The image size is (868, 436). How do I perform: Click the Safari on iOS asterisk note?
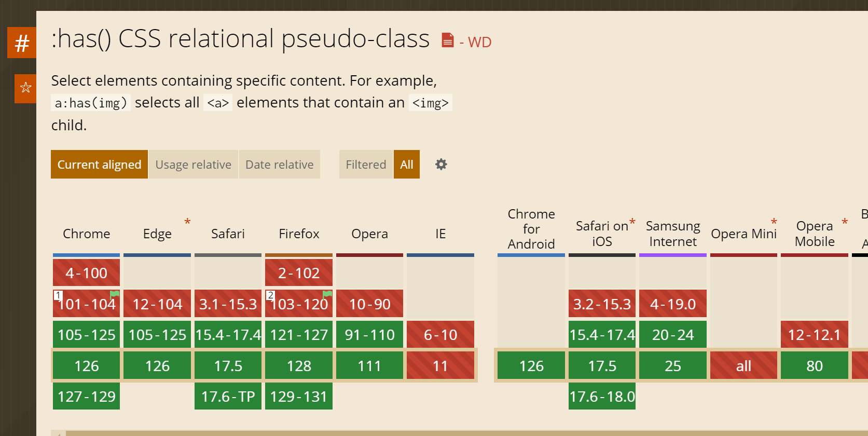click(x=632, y=222)
